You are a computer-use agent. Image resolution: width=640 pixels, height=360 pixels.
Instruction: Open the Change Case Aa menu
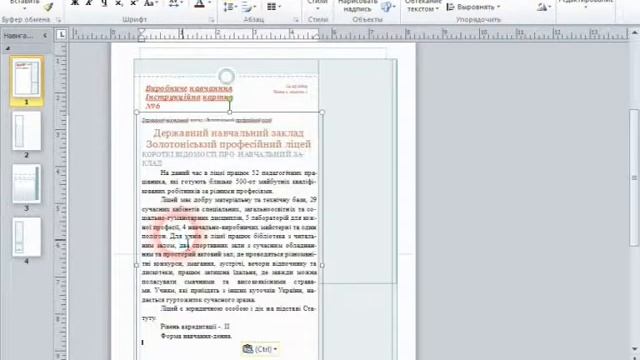pyautogui.click(x=151, y=3)
